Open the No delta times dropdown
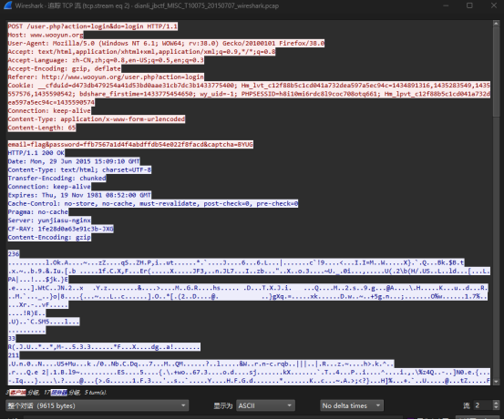Screen dimensions: 504x420 (x=352, y=405)
